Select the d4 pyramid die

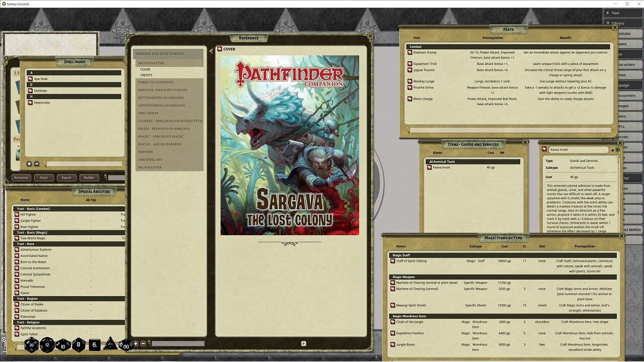click(x=110, y=345)
